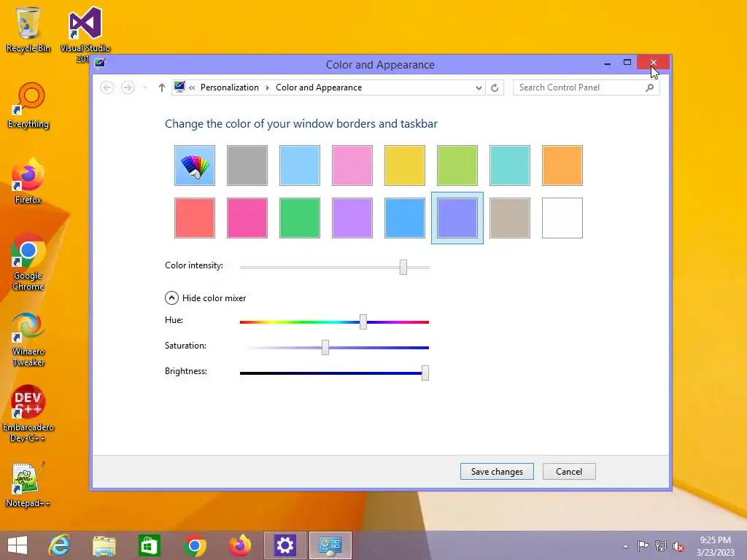This screenshot has width=747, height=560.
Task: Click the Forward navigation arrow
Action: (128, 87)
